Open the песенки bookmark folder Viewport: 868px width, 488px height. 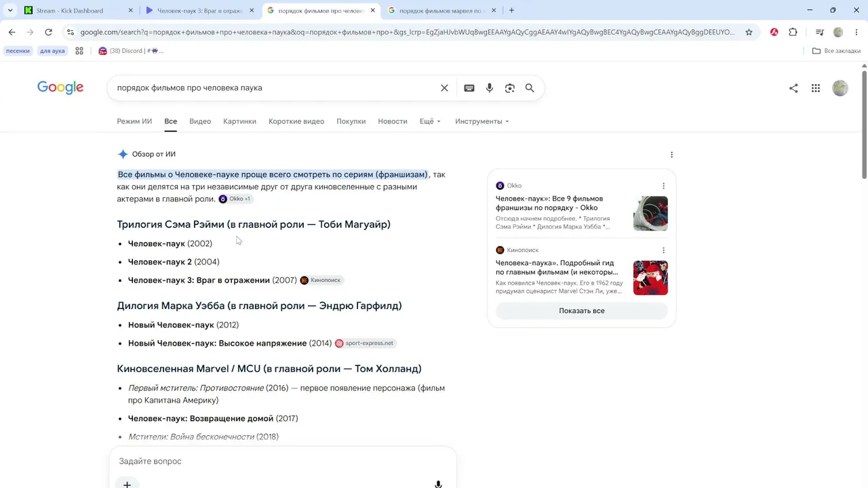tap(18, 51)
